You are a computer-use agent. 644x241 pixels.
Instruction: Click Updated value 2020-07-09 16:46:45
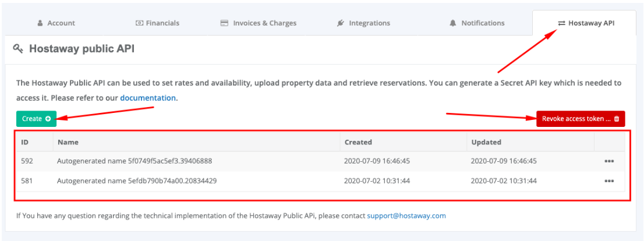click(504, 161)
